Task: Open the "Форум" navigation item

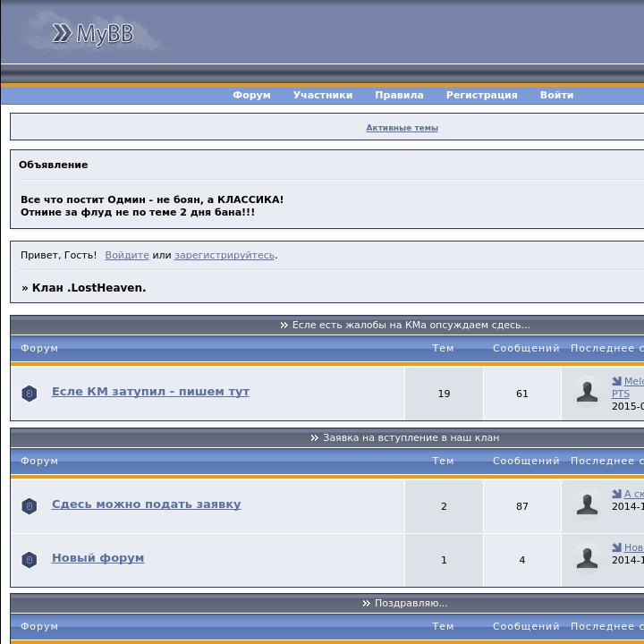Action: click(x=251, y=95)
